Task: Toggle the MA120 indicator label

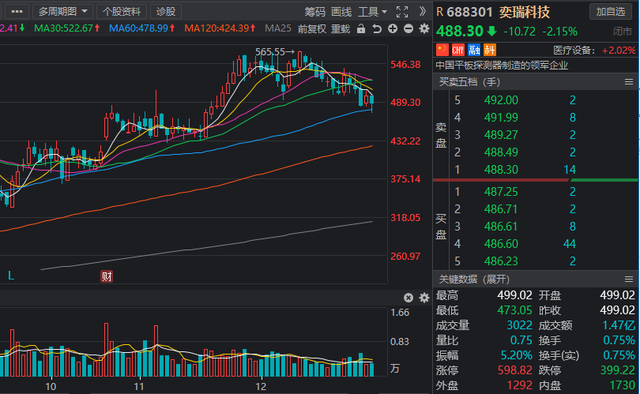Action: pos(220,28)
